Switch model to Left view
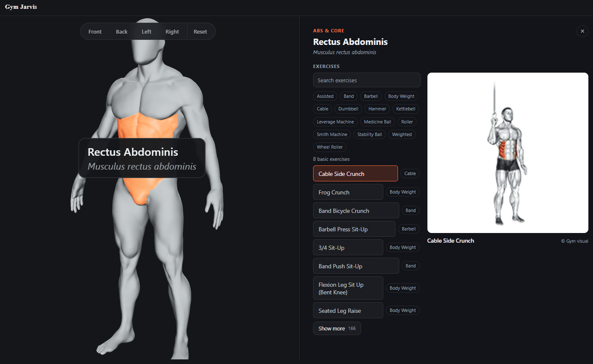 [146, 31]
